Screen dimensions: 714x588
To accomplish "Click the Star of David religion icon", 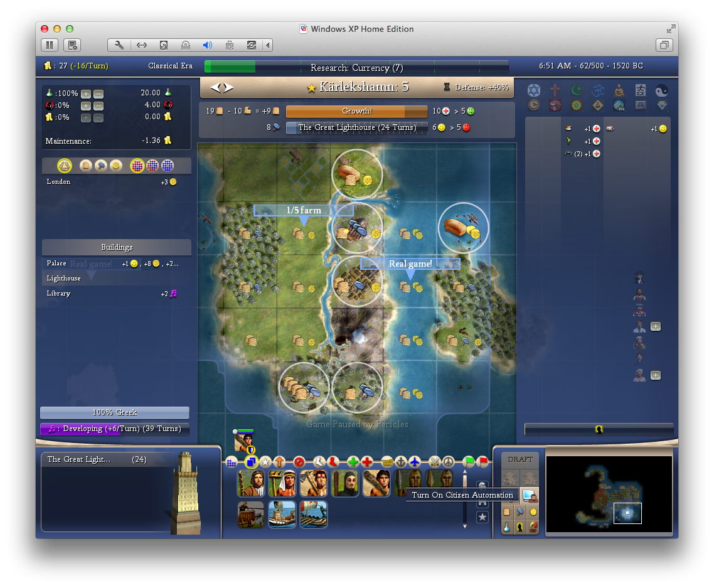I will (534, 90).
